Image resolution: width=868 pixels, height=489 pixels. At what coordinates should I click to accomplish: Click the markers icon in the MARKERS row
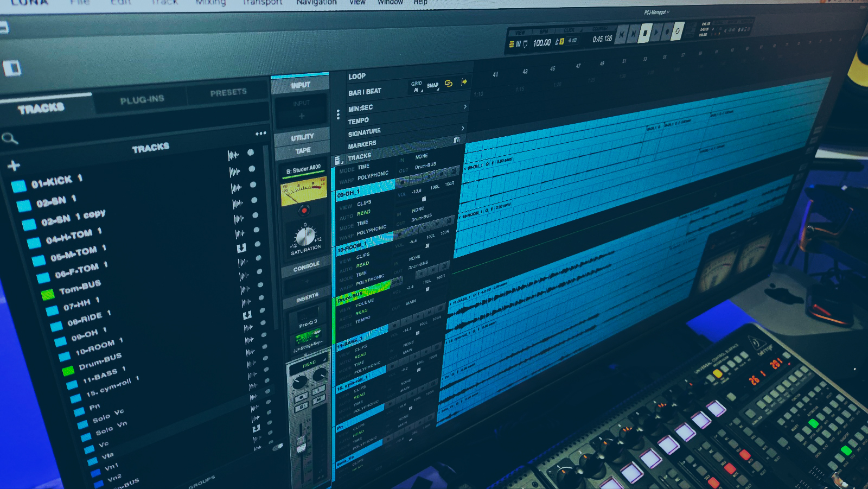(x=457, y=140)
